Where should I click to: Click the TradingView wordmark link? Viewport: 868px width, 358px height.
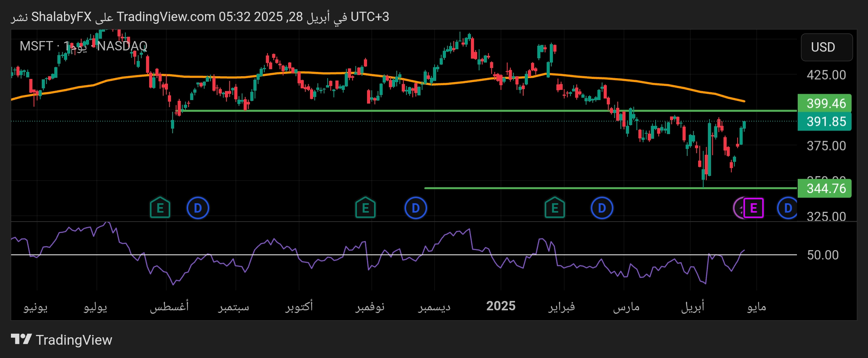(74, 340)
